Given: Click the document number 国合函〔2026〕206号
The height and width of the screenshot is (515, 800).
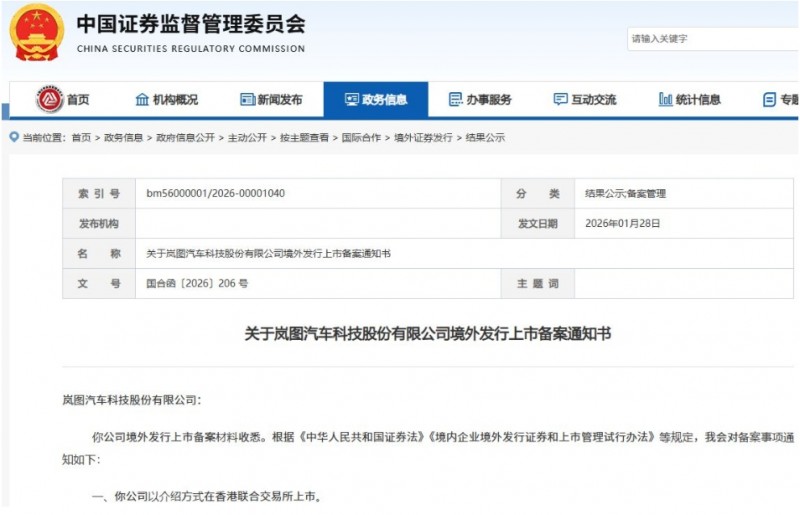Looking at the screenshot, I should point(197,283).
